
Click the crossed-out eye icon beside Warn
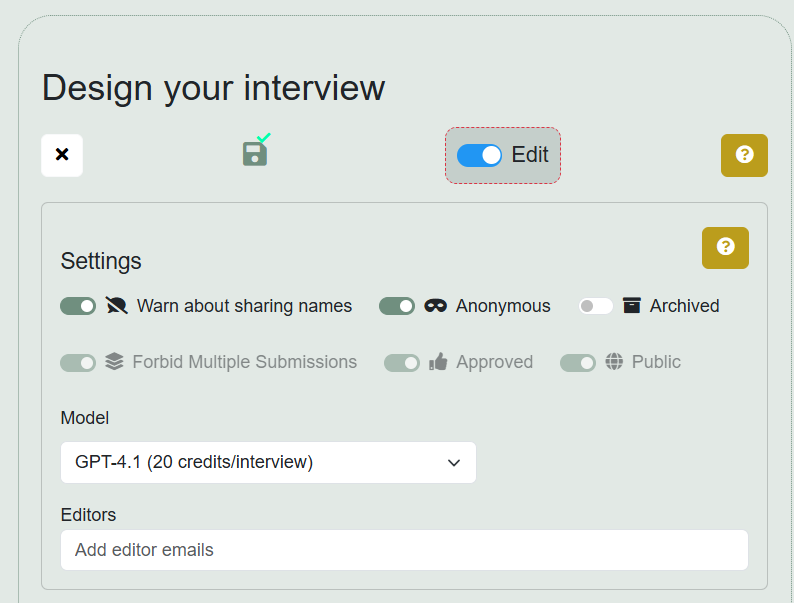click(x=117, y=306)
